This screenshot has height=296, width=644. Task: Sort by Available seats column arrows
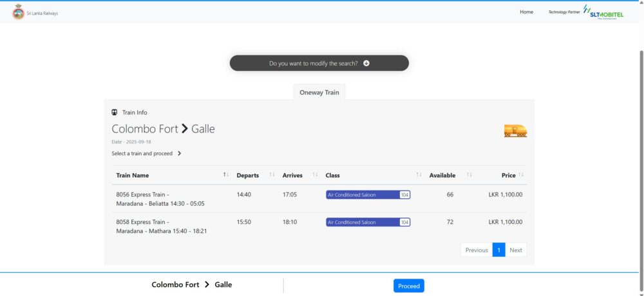pos(469,175)
